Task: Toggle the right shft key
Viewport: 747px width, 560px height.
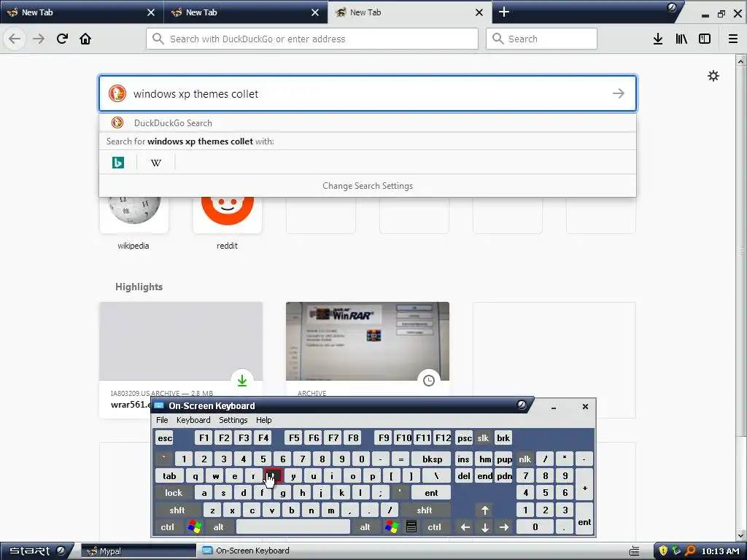Action: tap(425, 510)
